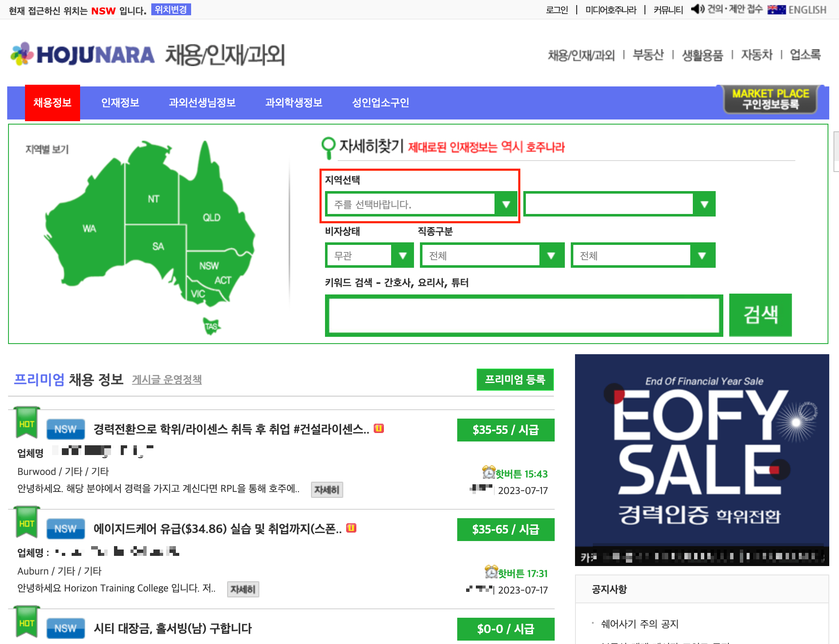Open the state selection dropdown
The width and height of the screenshot is (839, 644).
421,204
